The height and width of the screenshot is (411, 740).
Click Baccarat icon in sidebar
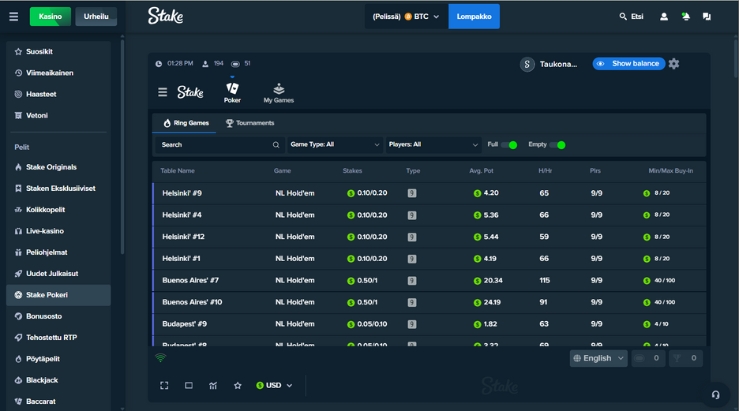click(18, 402)
